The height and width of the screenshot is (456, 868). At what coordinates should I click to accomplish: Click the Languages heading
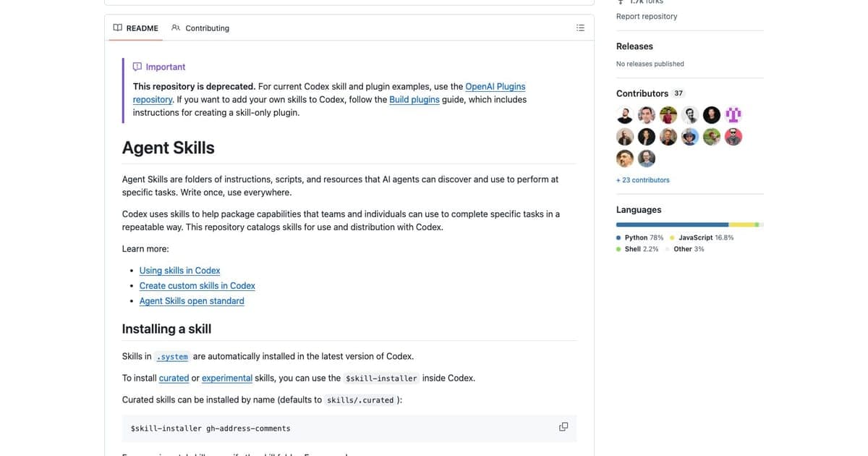(639, 210)
